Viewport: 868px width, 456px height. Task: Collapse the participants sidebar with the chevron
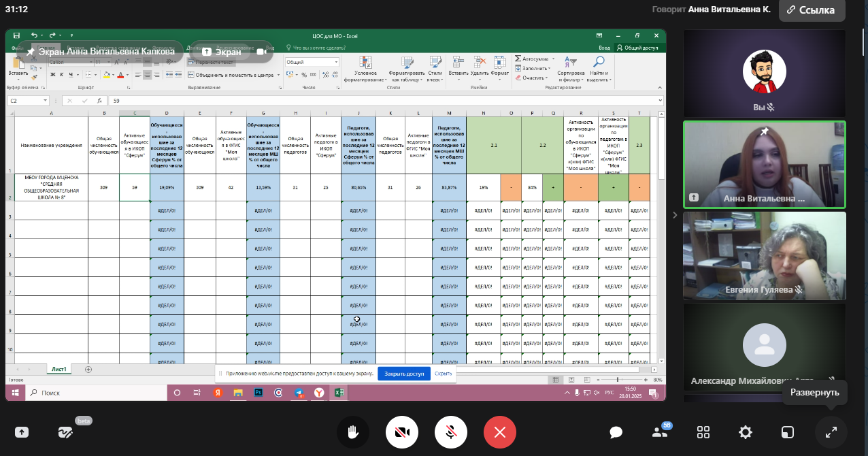coord(675,215)
